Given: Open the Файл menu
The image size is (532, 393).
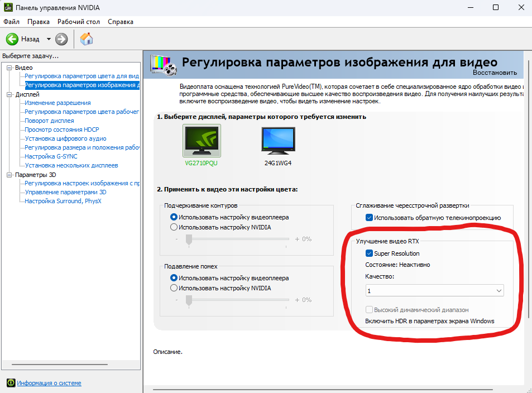Looking at the screenshot, I should pyautogui.click(x=12, y=22).
